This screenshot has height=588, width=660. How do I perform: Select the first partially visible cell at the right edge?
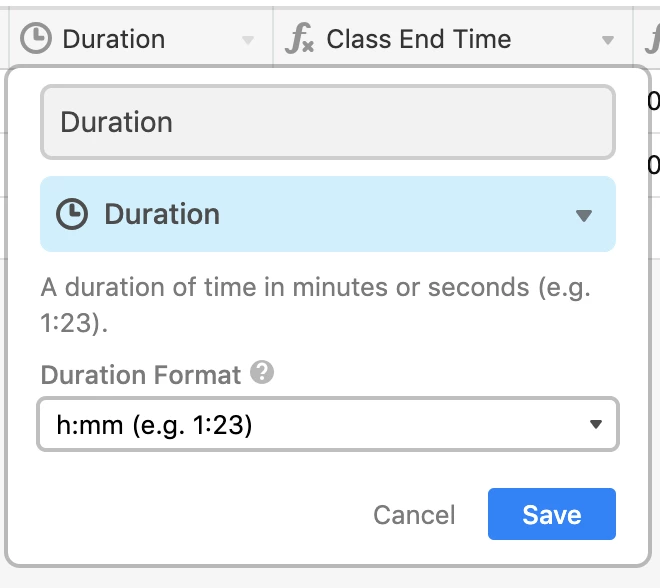[x=654, y=101]
